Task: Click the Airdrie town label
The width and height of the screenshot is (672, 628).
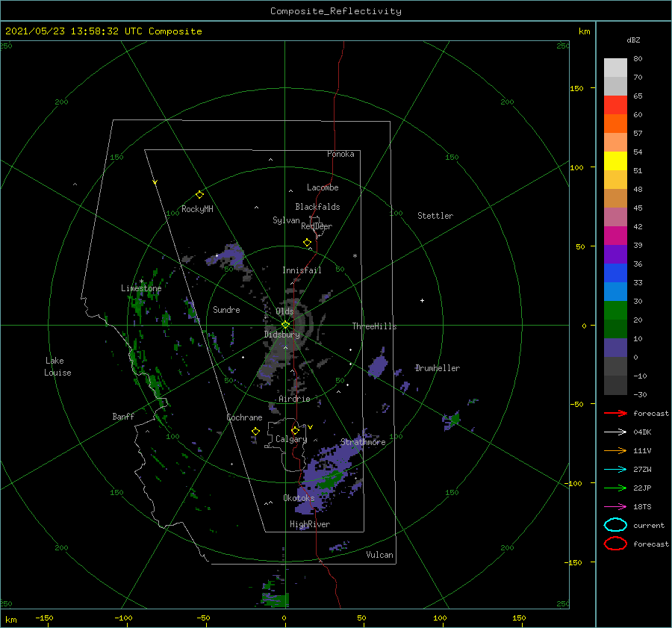Action: pos(294,399)
